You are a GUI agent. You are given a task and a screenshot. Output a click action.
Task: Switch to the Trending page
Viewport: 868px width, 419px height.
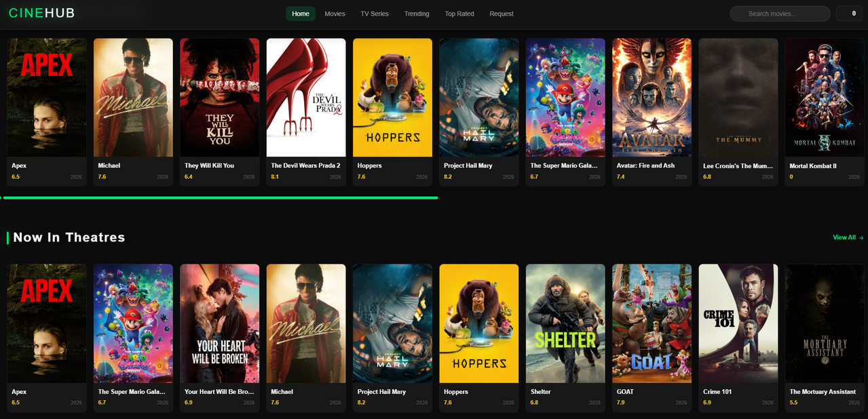pyautogui.click(x=417, y=14)
